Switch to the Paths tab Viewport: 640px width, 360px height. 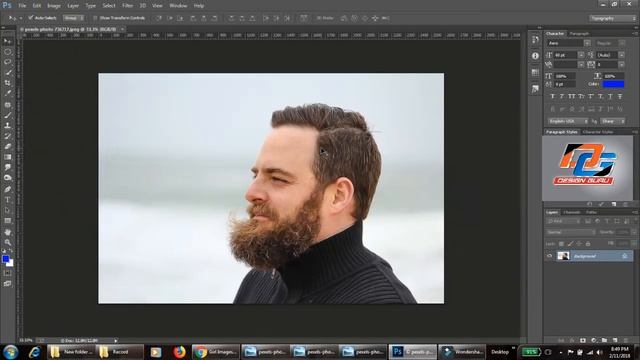point(591,212)
